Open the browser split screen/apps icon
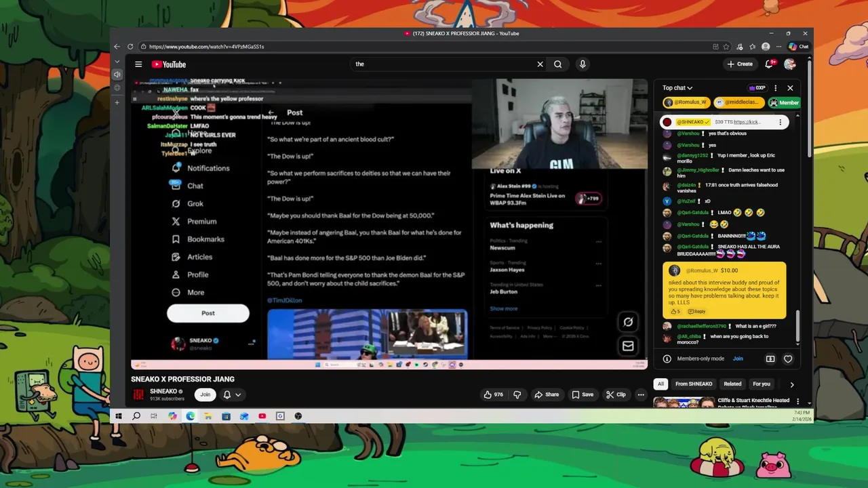 [x=715, y=47]
